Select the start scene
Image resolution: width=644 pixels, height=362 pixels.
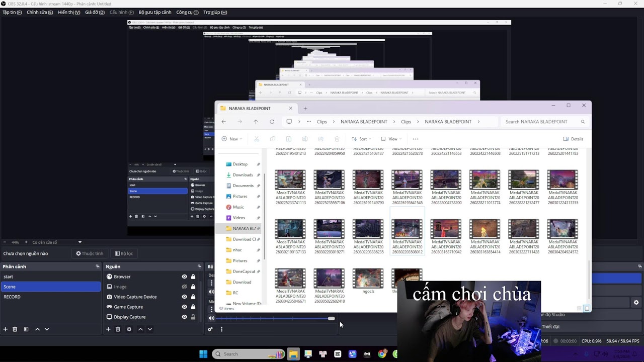(x=50, y=277)
